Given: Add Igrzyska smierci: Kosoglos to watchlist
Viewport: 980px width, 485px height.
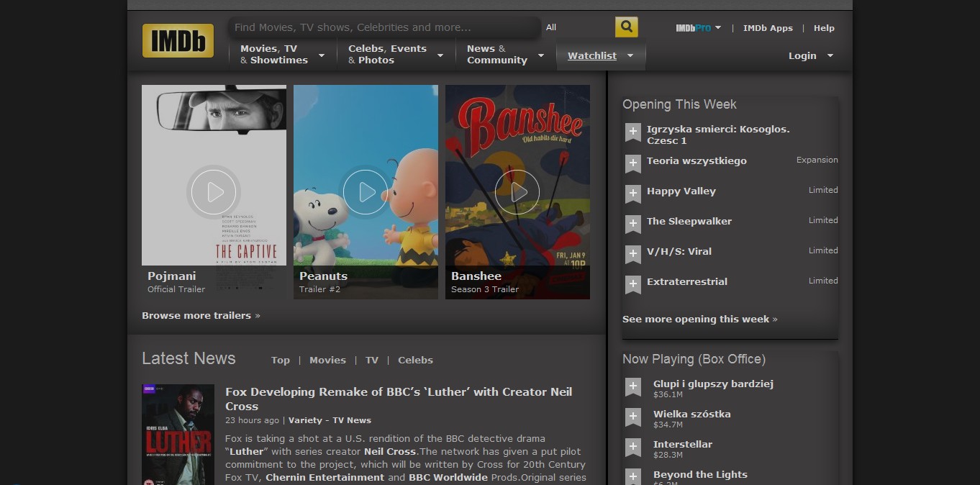Looking at the screenshot, I should pos(633,132).
